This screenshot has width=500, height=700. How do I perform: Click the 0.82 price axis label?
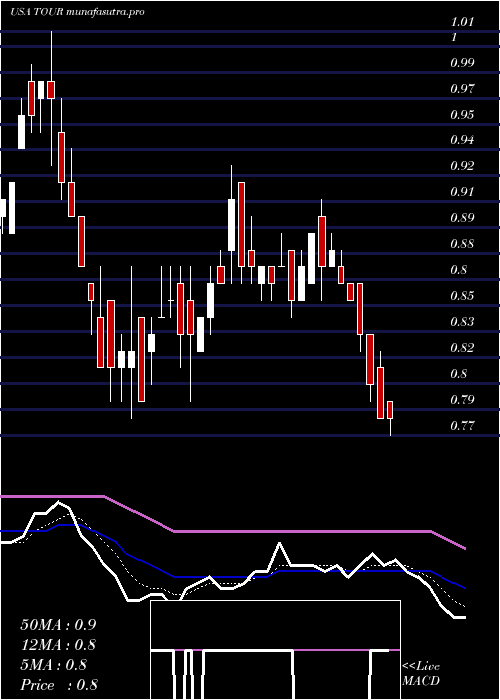click(462, 347)
